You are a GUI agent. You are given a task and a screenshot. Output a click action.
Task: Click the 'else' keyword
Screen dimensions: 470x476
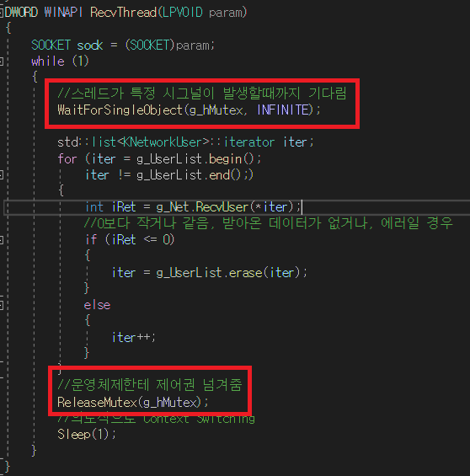(x=97, y=305)
